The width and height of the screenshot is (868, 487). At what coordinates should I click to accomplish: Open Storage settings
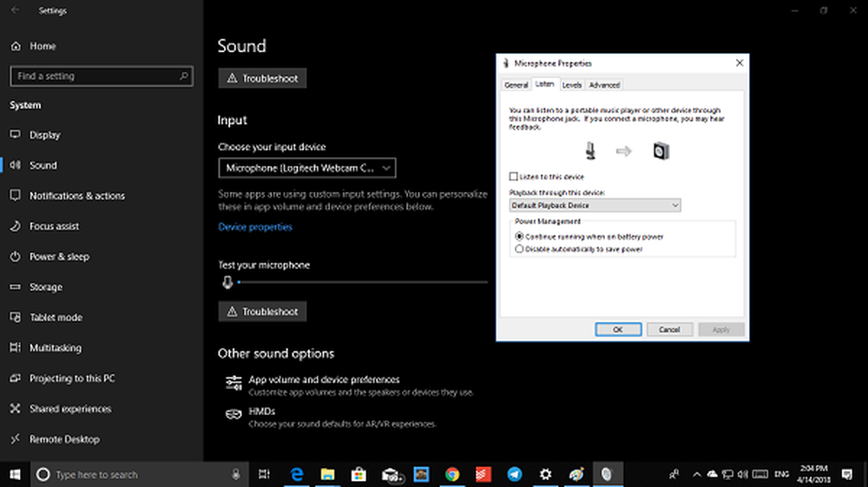pos(46,287)
